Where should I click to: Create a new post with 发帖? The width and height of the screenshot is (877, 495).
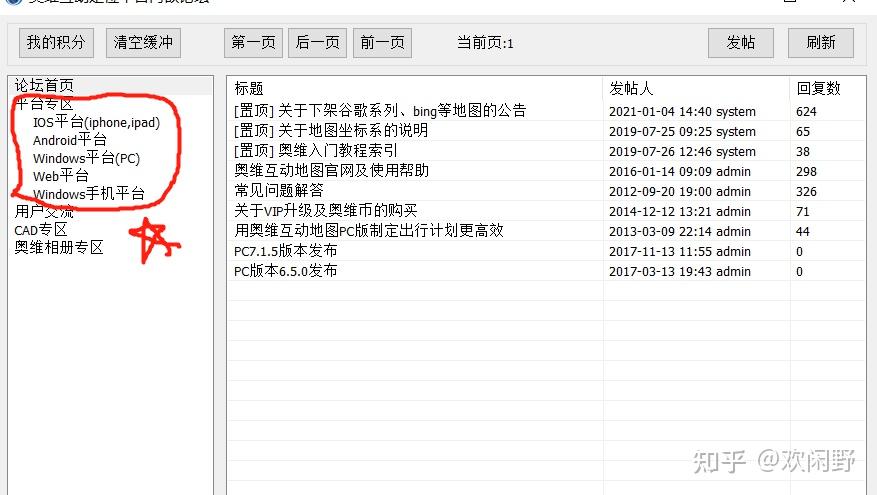point(741,43)
